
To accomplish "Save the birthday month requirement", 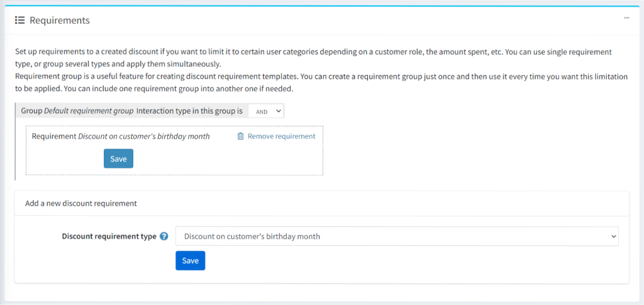I will coord(118,158).
